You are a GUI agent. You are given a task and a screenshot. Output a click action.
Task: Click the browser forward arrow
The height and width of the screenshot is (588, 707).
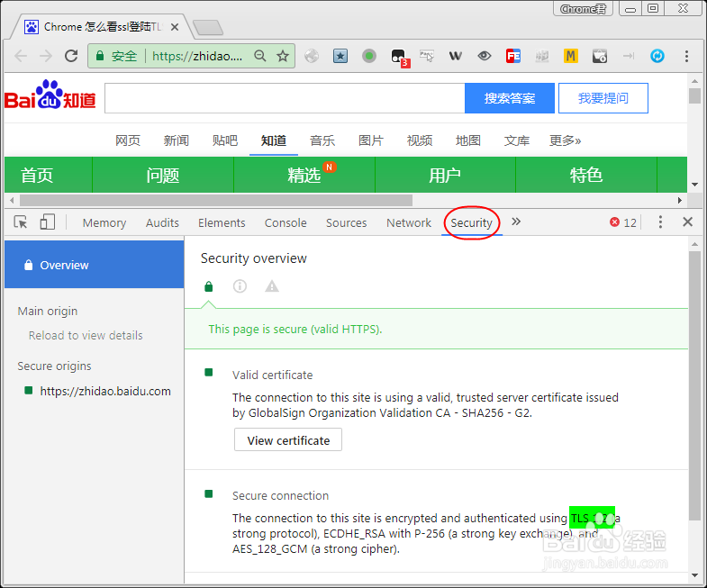46,56
